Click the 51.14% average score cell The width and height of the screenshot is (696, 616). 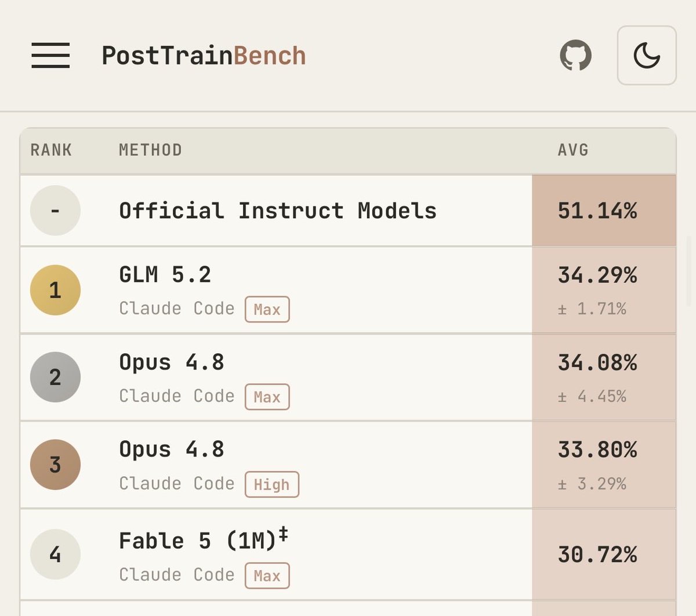tap(604, 211)
